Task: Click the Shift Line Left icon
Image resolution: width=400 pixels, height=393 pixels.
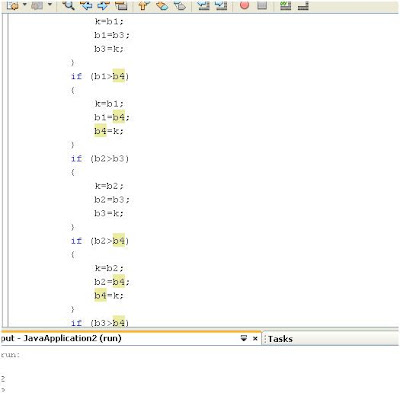Action: click(203, 5)
